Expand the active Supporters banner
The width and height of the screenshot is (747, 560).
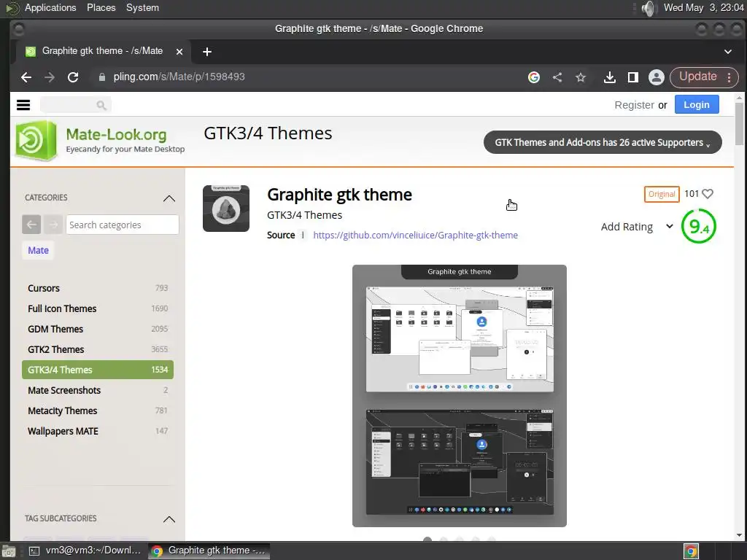click(x=602, y=142)
